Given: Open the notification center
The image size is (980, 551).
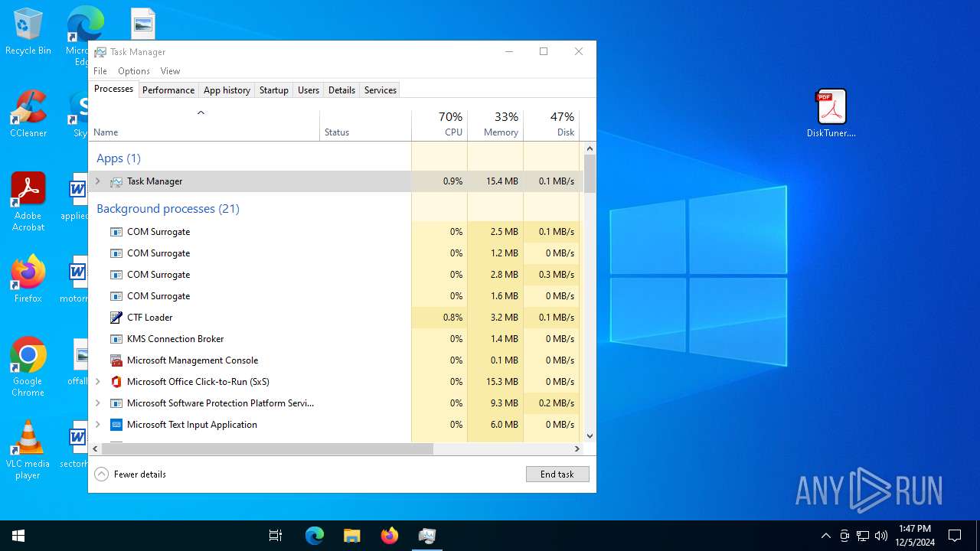Looking at the screenshot, I should [955, 536].
